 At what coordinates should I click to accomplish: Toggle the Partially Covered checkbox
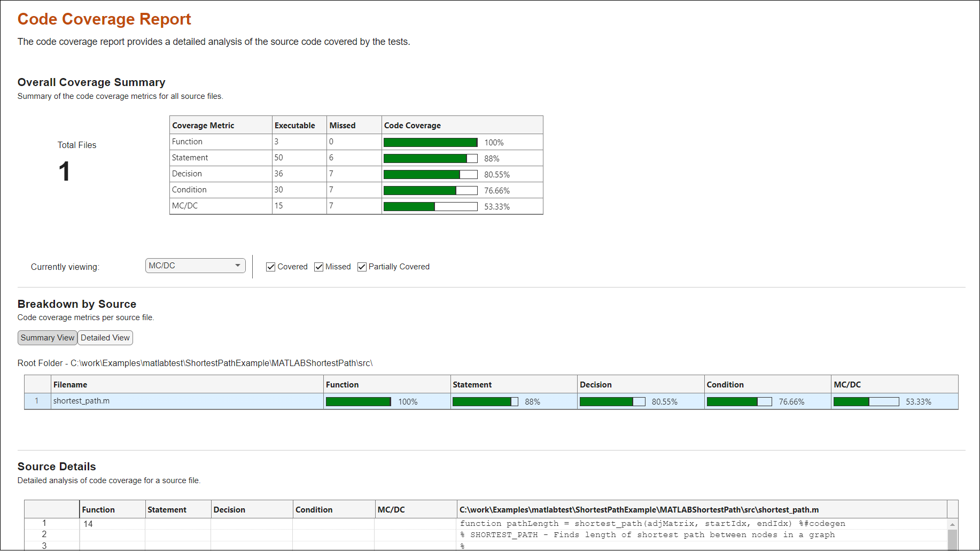362,267
